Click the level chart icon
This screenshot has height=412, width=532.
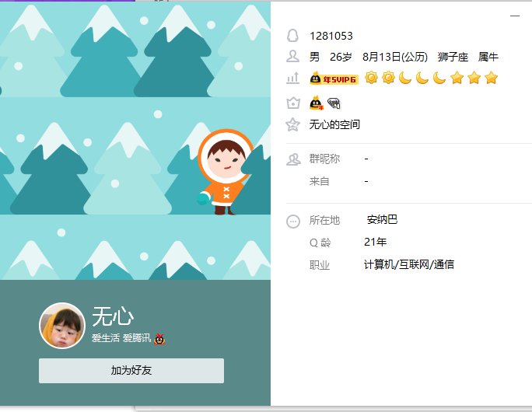[292, 78]
